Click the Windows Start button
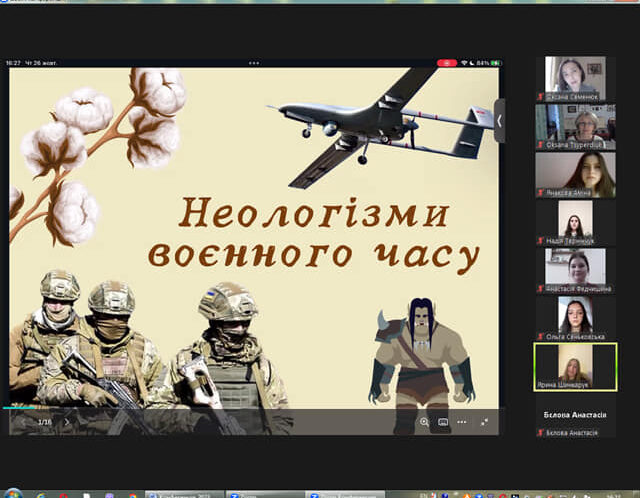 [12, 493]
